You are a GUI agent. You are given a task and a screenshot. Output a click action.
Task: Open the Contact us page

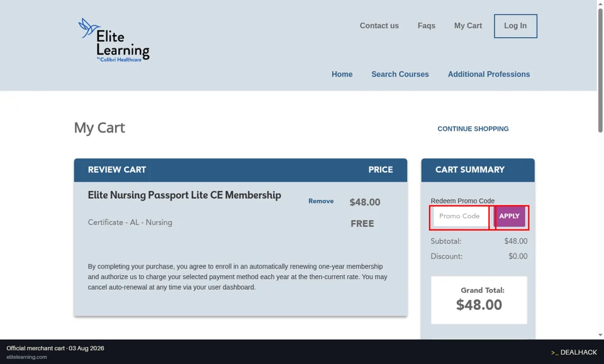379,26
